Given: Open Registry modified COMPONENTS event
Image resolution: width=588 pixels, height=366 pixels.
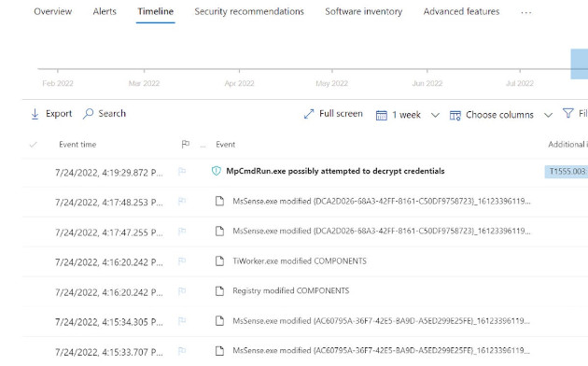Looking at the screenshot, I should [x=290, y=290].
